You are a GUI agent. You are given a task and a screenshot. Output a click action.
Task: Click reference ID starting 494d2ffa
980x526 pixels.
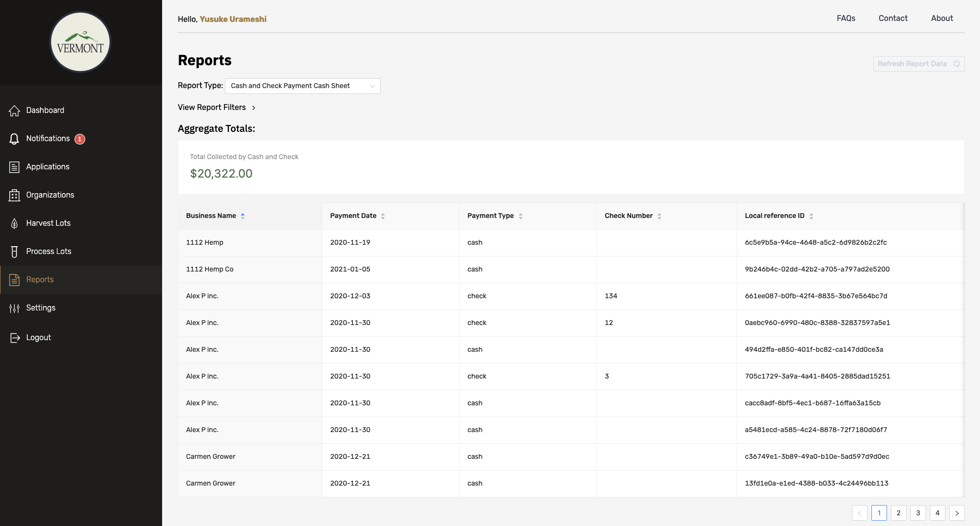pyautogui.click(x=814, y=349)
